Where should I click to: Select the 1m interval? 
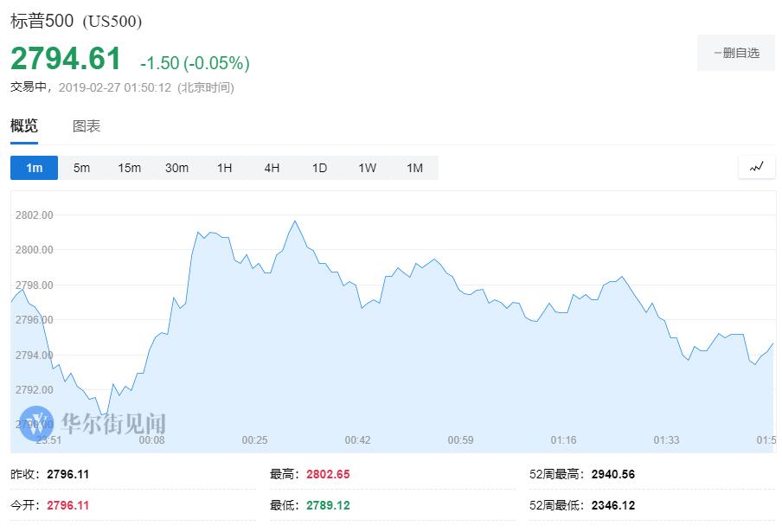click(35, 168)
